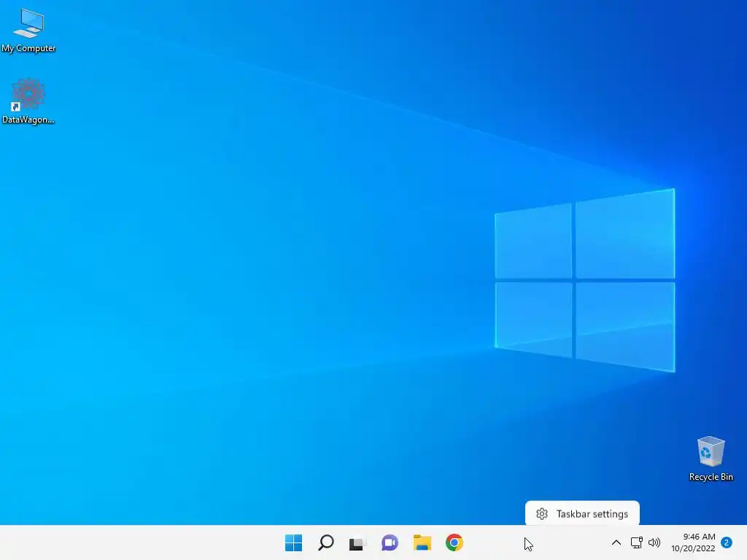This screenshot has width=747, height=560.
Task: Select the DataWagon desktop shortcut
Action: [x=28, y=101]
